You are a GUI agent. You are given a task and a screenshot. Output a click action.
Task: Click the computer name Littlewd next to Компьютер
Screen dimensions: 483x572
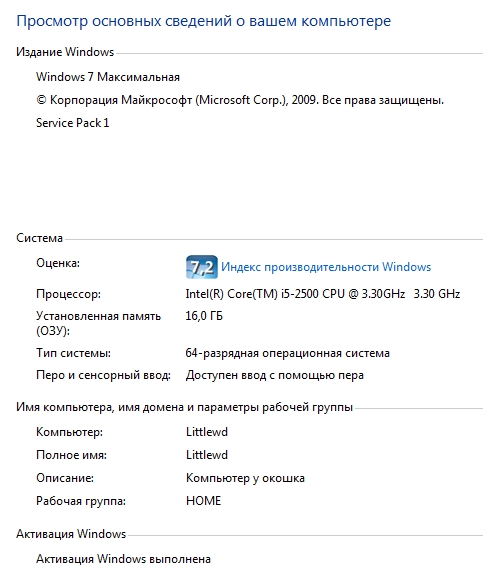pos(207,432)
